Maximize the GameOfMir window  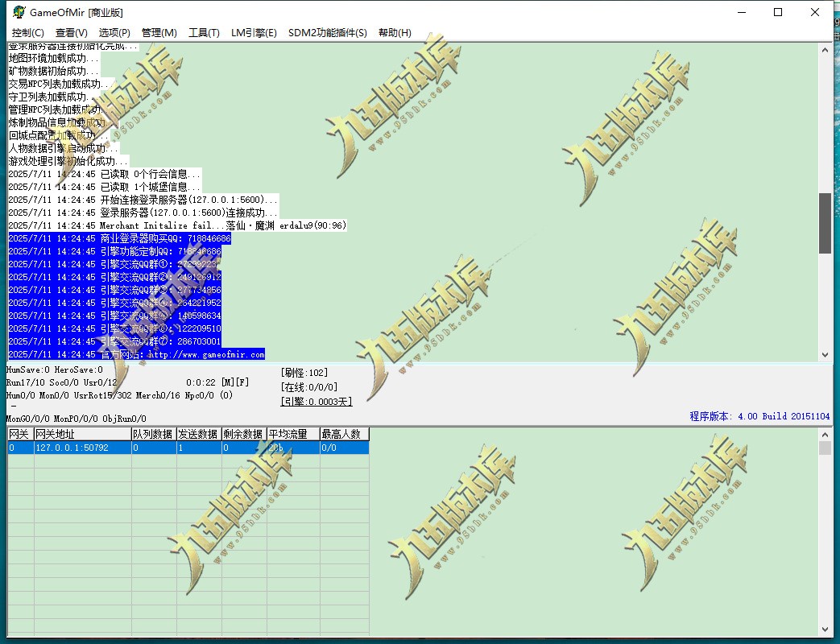point(778,12)
